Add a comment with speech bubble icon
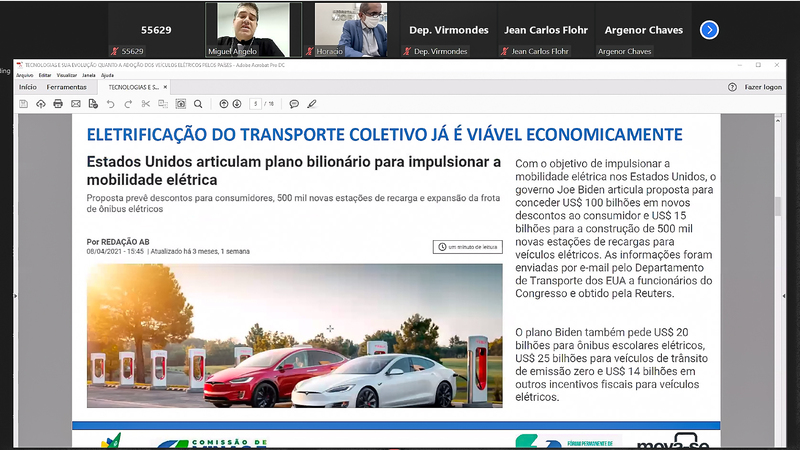The height and width of the screenshot is (450, 800). coord(294,103)
